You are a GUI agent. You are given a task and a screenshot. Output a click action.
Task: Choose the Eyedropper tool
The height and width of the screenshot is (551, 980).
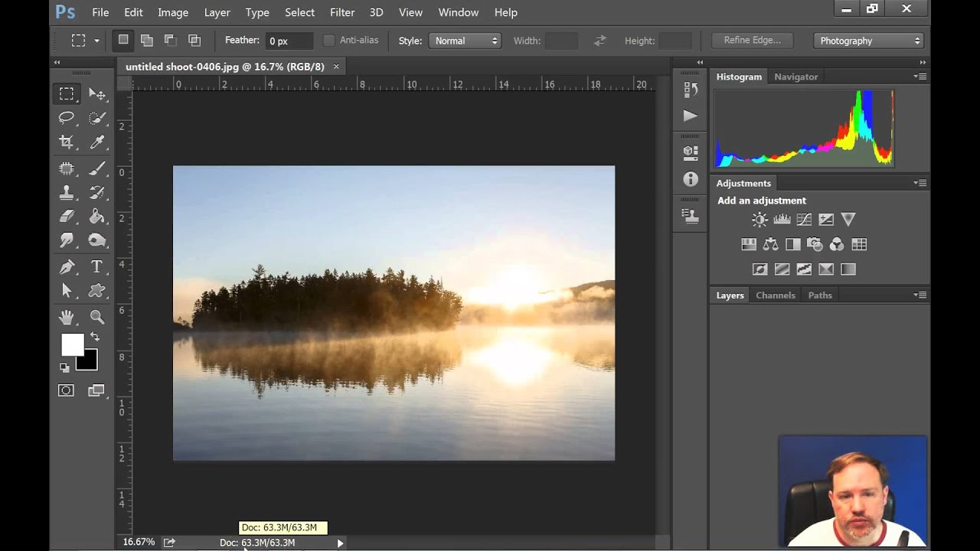tap(97, 142)
